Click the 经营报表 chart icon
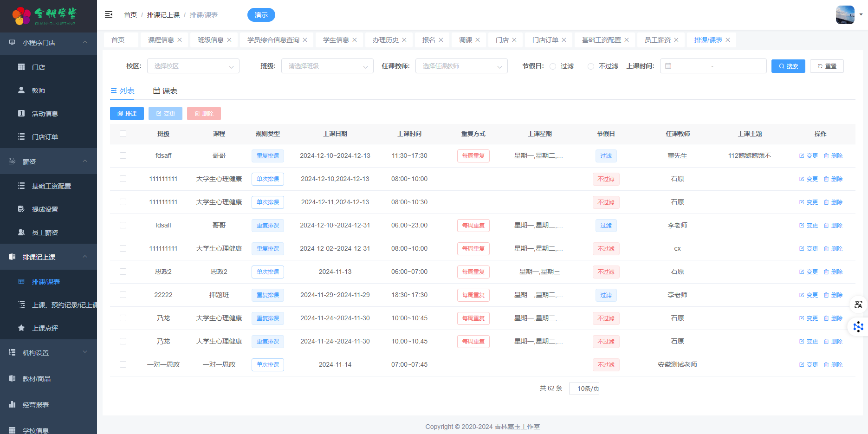This screenshot has width=868, height=434. coord(13,405)
